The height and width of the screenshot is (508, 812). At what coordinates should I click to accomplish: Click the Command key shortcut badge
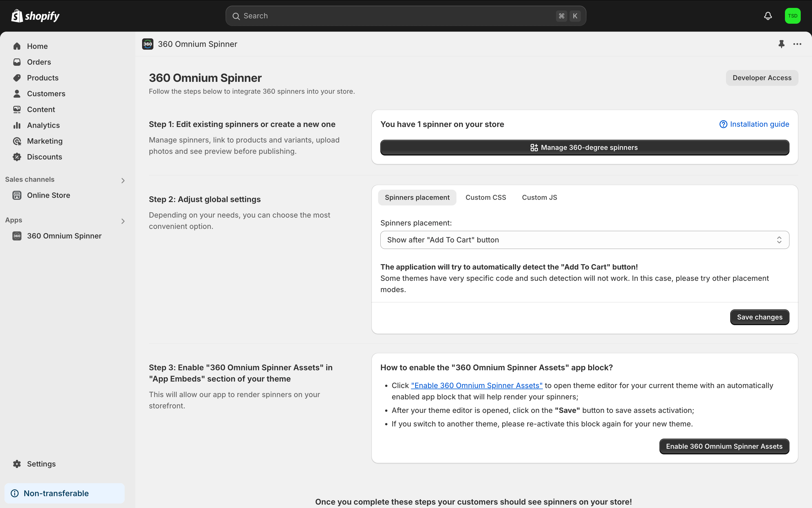pos(561,16)
